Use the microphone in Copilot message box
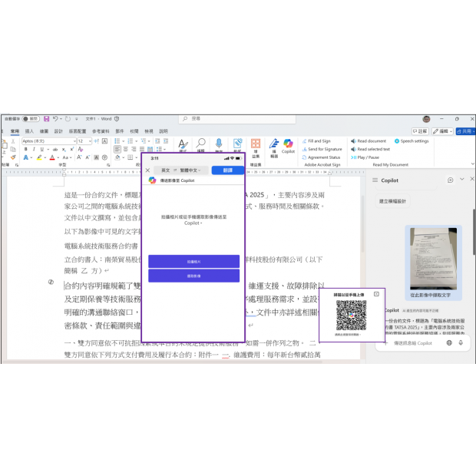This screenshot has width=476, height=476. point(461,342)
